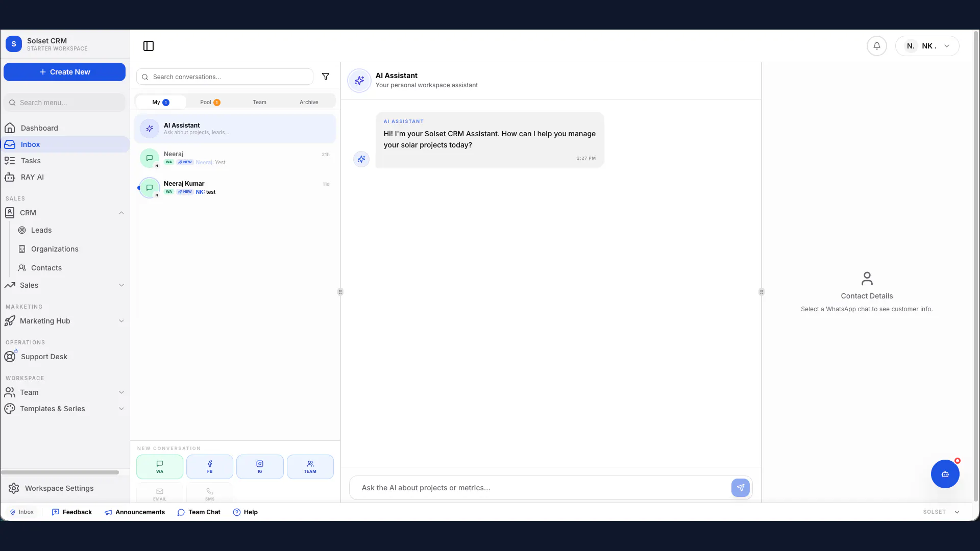Viewport: 980px width, 551px height.
Task: Start a new SMS conversation
Action: pos(210,493)
